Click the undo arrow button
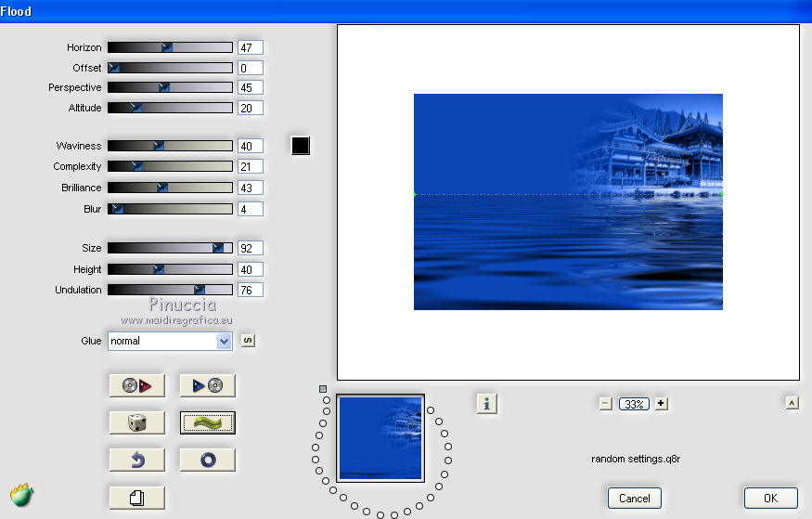Screen dimensions: 812x519 pos(136,460)
